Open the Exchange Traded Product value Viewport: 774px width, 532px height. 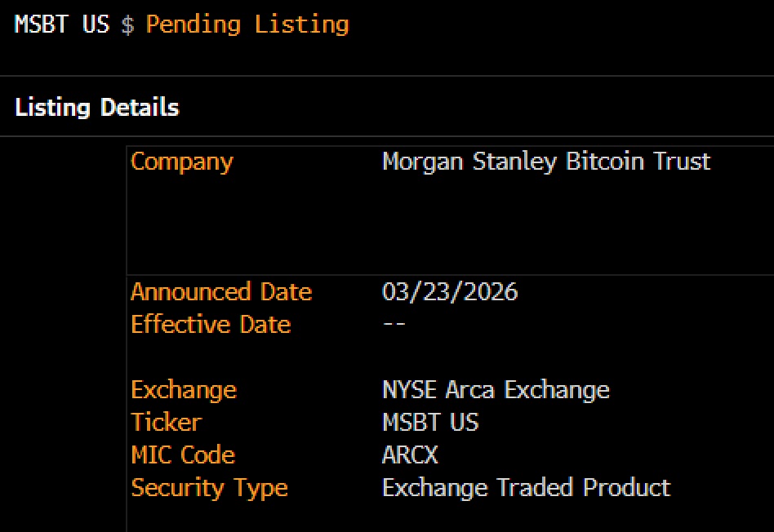[x=527, y=488]
